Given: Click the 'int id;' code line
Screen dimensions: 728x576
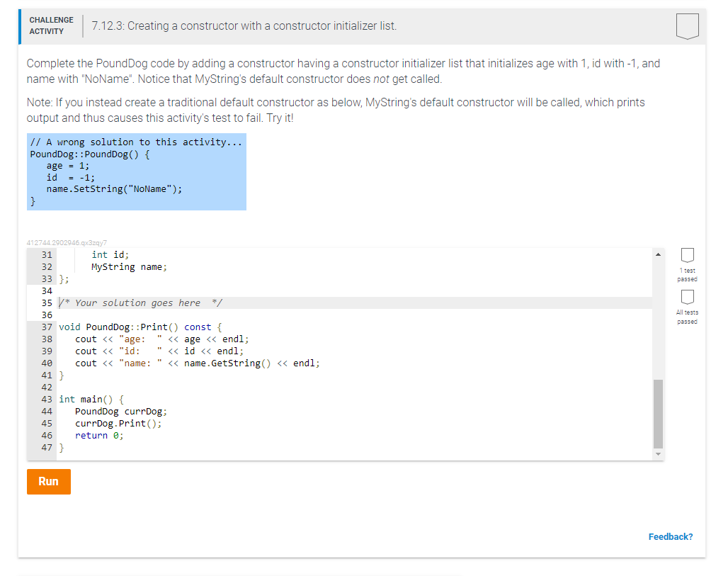Looking at the screenshot, I should point(110,254).
